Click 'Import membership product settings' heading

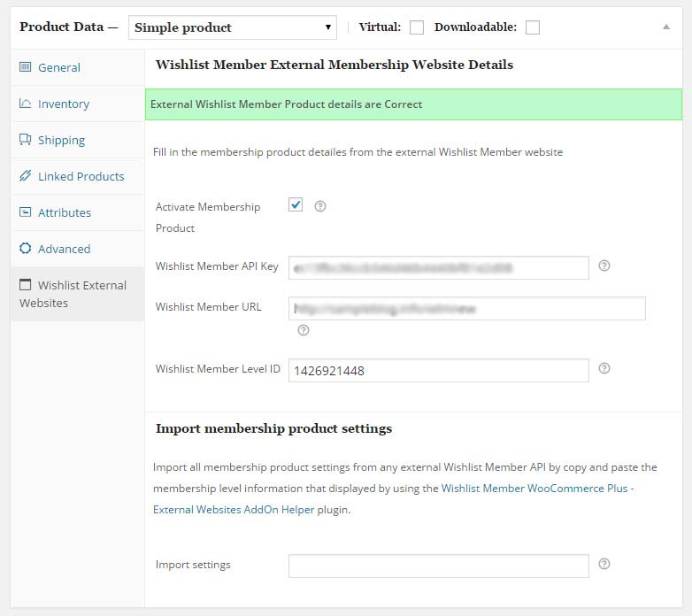tap(273, 428)
